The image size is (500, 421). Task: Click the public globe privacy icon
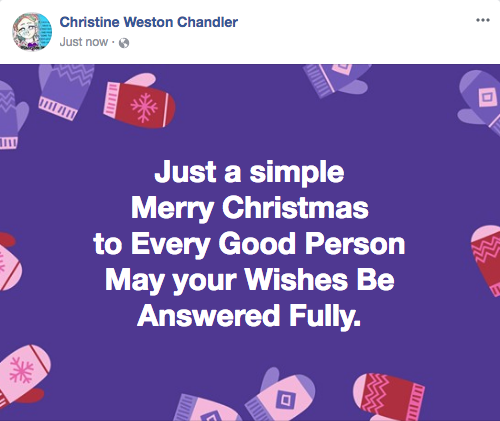point(124,43)
